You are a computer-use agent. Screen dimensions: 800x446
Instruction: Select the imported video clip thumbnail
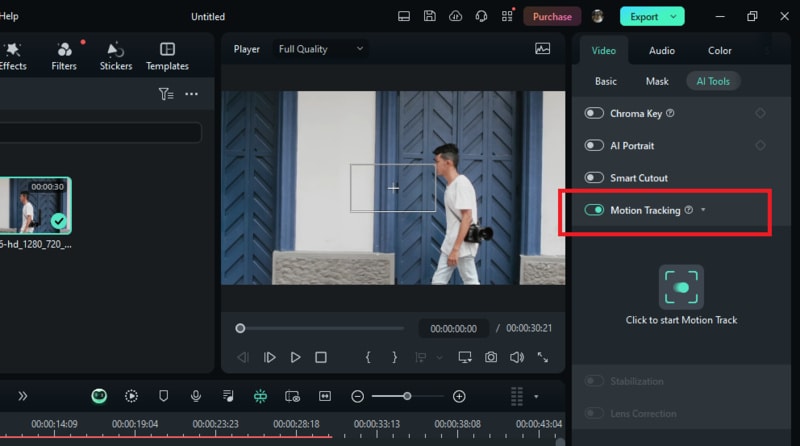(35, 206)
